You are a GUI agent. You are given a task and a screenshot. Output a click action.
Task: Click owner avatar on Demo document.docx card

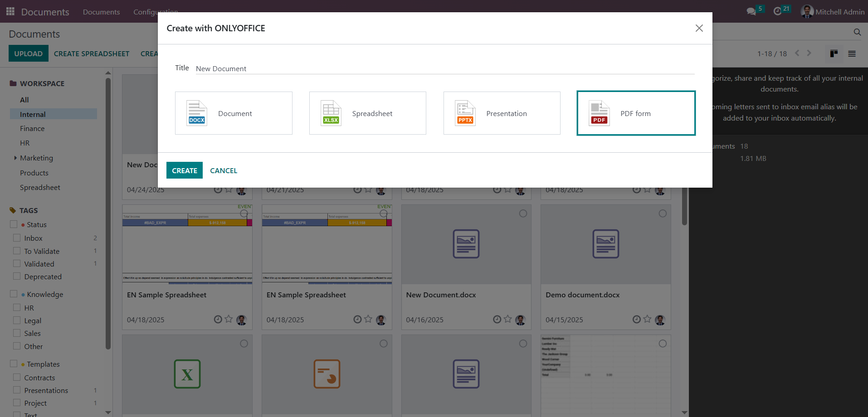click(660, 320)
